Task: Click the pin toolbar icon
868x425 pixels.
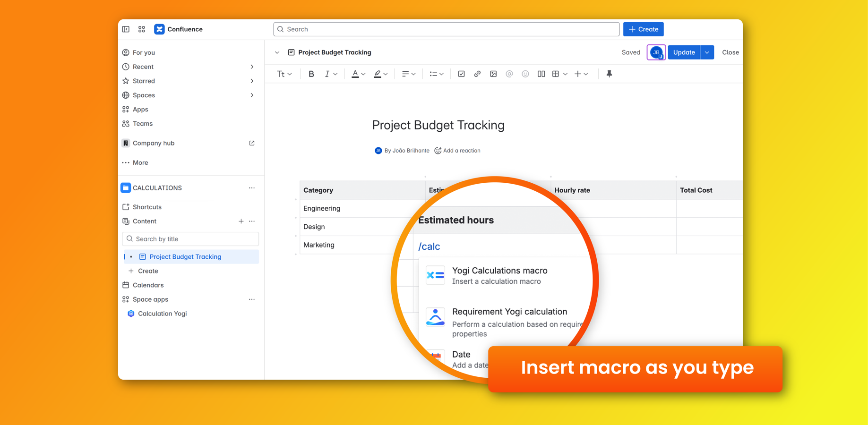Action: coord(609,74)
